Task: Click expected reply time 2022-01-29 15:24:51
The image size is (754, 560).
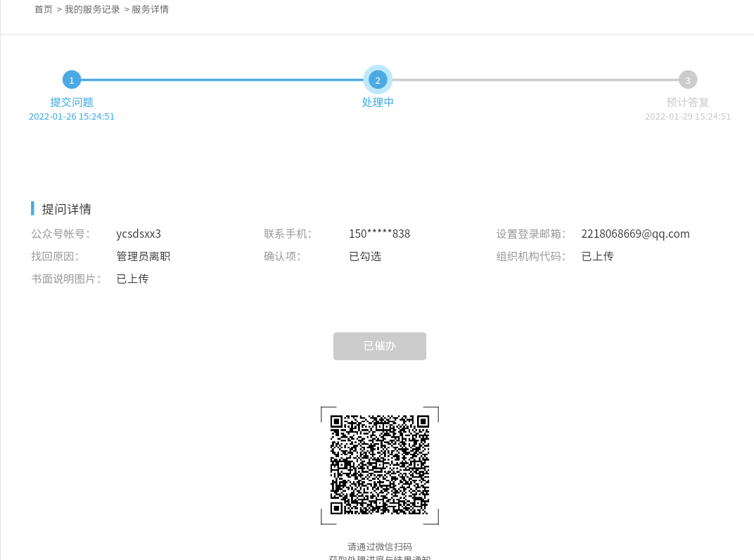Action: (688, 116)
